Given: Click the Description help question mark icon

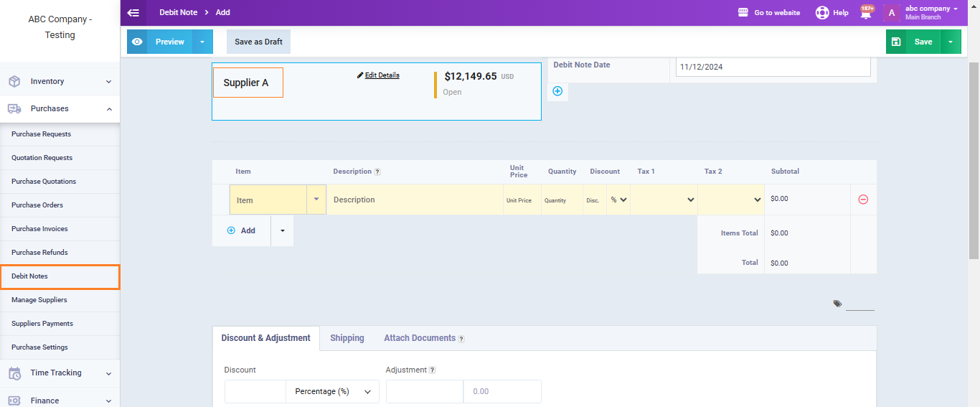Looking at the screenshot, I should tap(377, 172).
